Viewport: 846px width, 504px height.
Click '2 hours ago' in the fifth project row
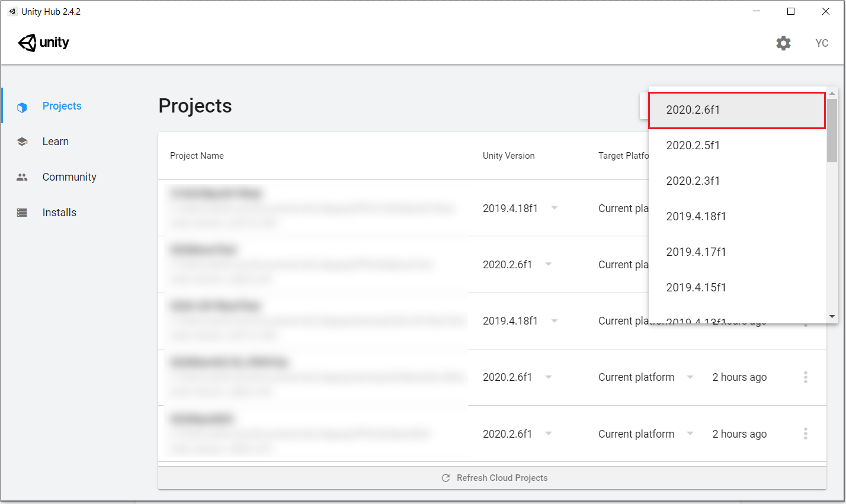(739, 434)
